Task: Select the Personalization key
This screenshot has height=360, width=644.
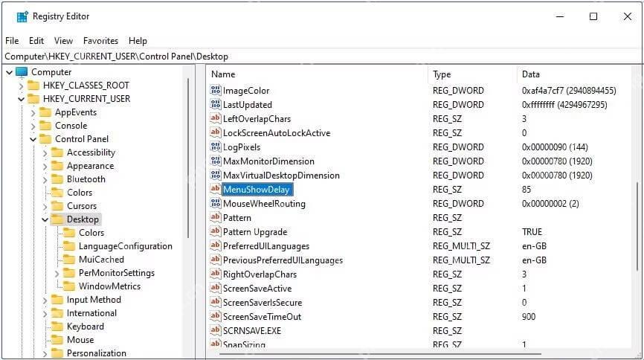Action: pyautogui.click(x=97, y=353)
